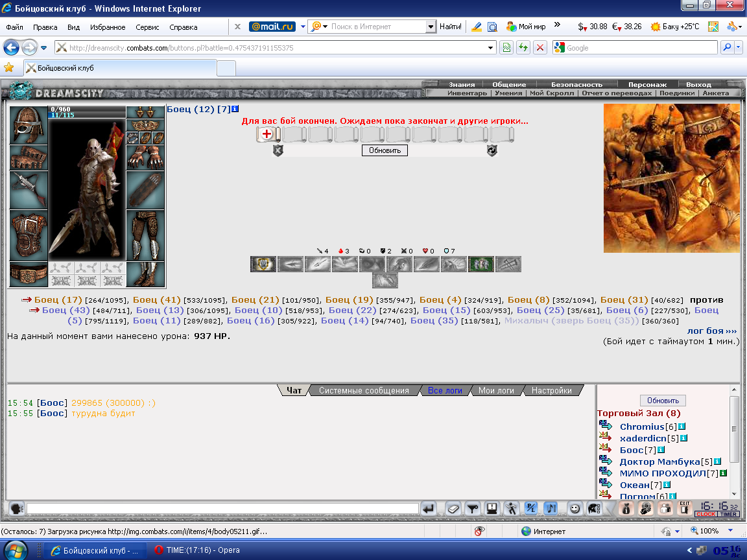Open the mail.ru logo dropdown arrow
This screenshot has width=747, height=560.
[x=303, y=27]
